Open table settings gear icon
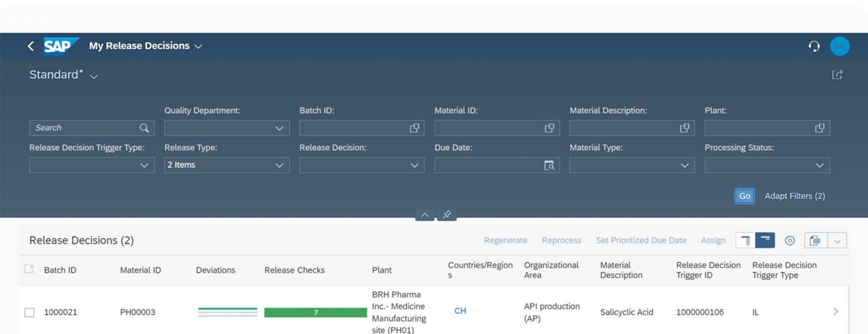The image size is (868, 334). (x=789, y=241)
